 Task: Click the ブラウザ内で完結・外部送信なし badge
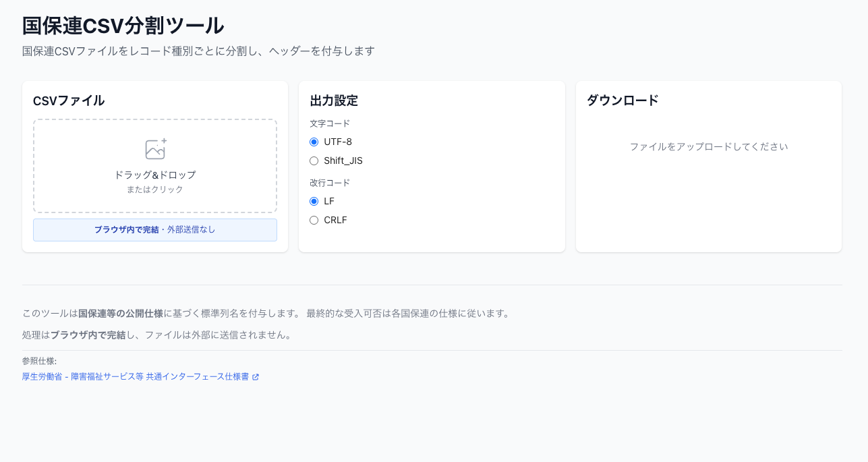[x=155, y=230]
